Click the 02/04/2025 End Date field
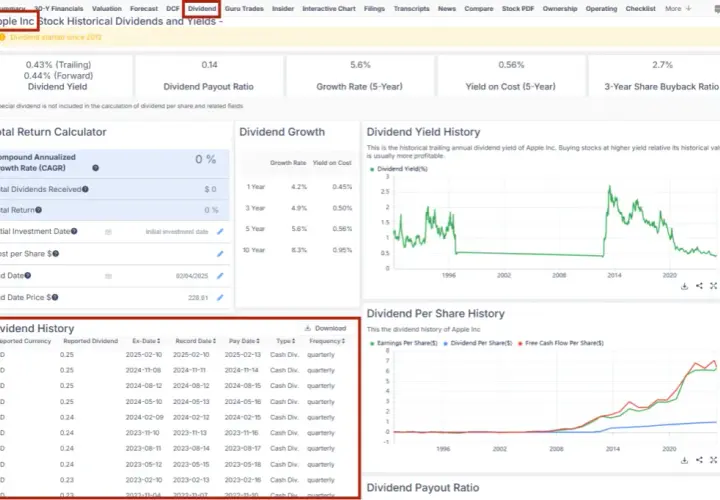 click(x=192, y=276)
